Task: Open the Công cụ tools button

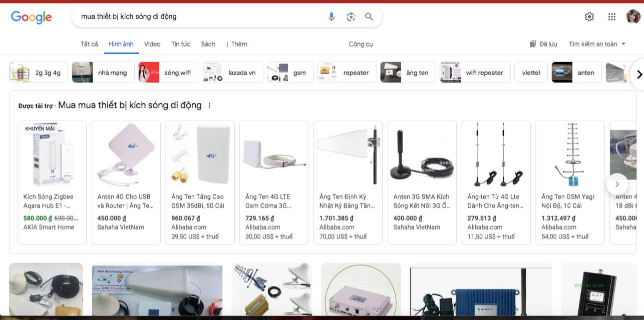Action: pos(361,44)
